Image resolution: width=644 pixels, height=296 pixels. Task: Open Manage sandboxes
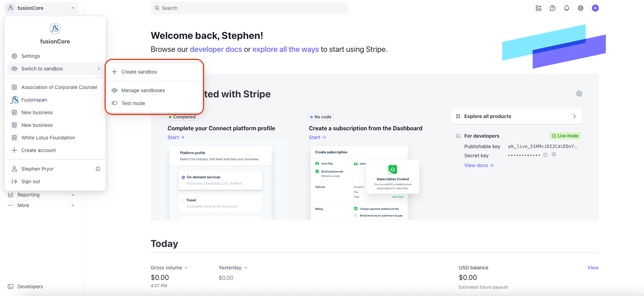[154, 90]
